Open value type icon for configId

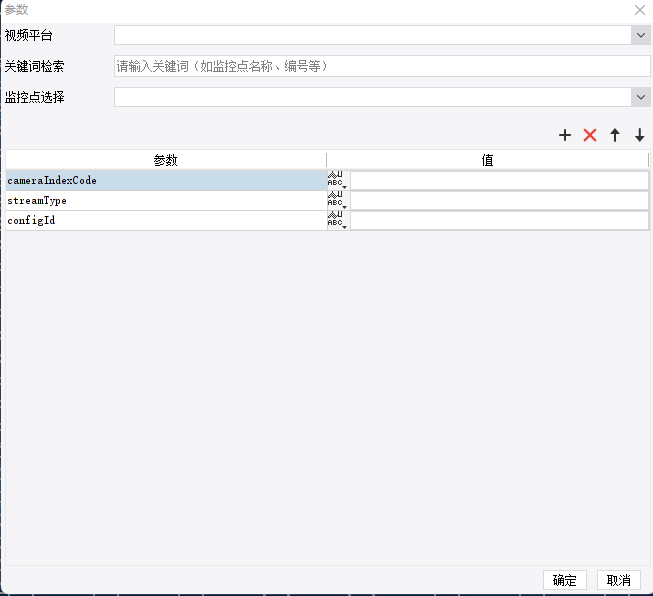tap(338, 220)
